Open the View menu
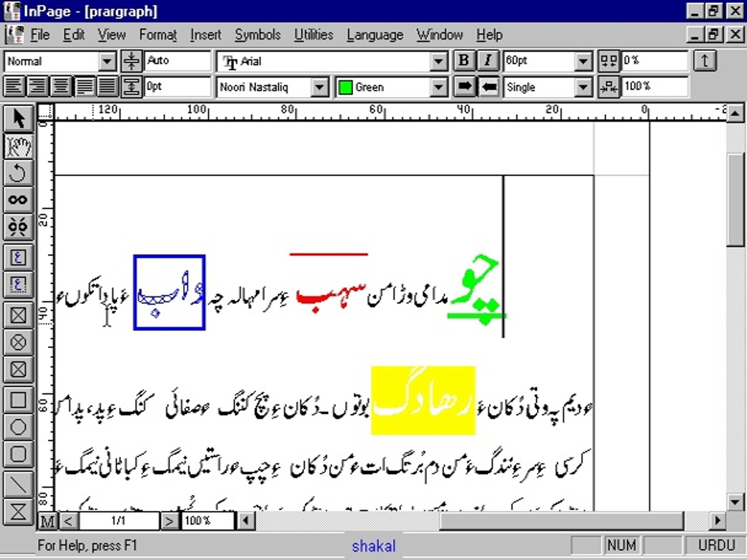The image size is (747, 560). 112,35
